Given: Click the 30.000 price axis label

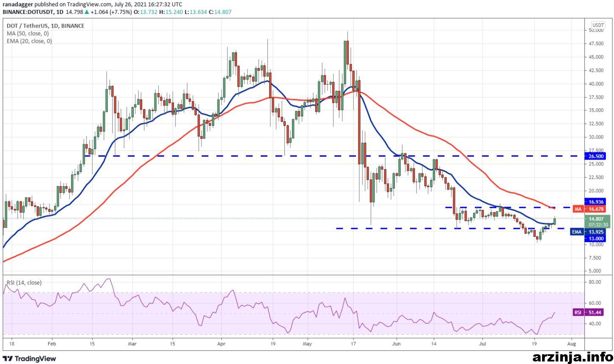Looking at the screenshot, I should click(595, 137).
